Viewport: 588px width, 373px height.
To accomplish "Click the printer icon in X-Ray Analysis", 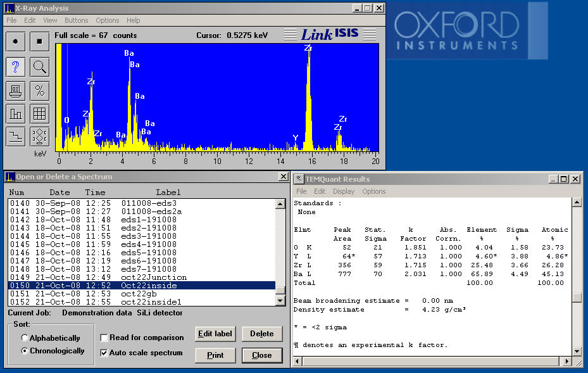I will (15, 91).
